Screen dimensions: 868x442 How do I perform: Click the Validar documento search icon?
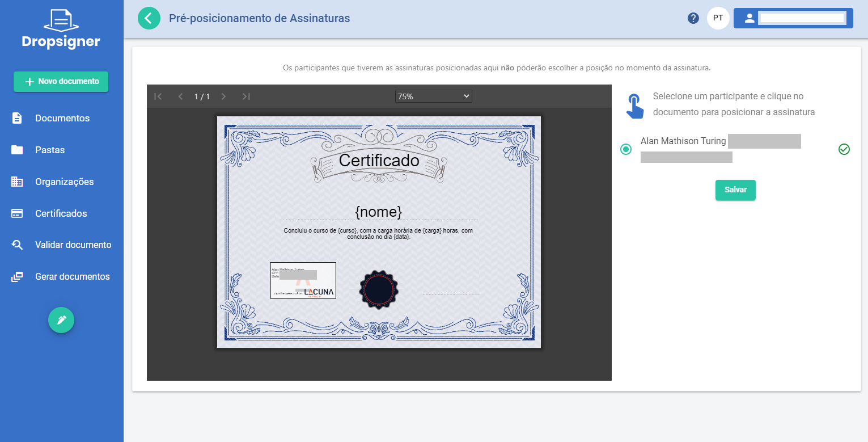(17, 245)
